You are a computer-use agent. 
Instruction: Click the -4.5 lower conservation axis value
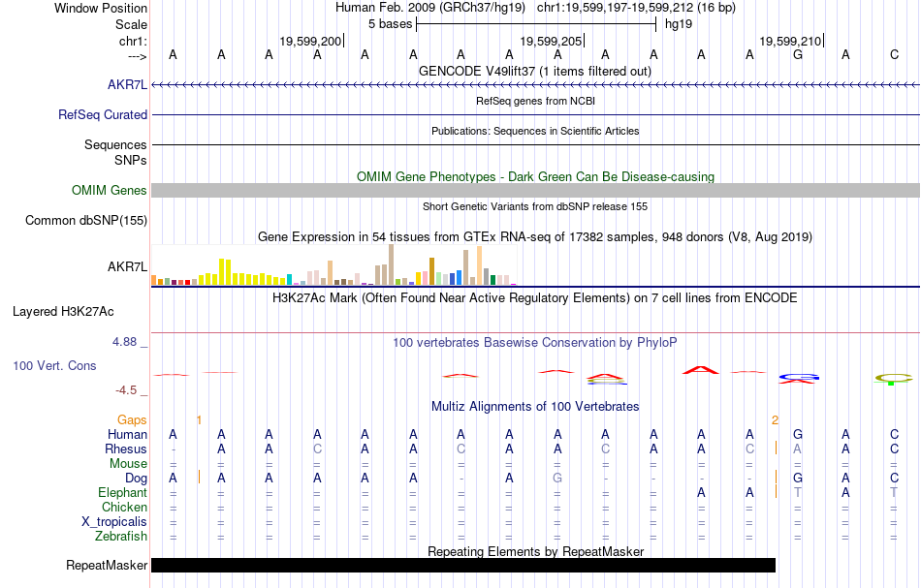coord(126,390)
